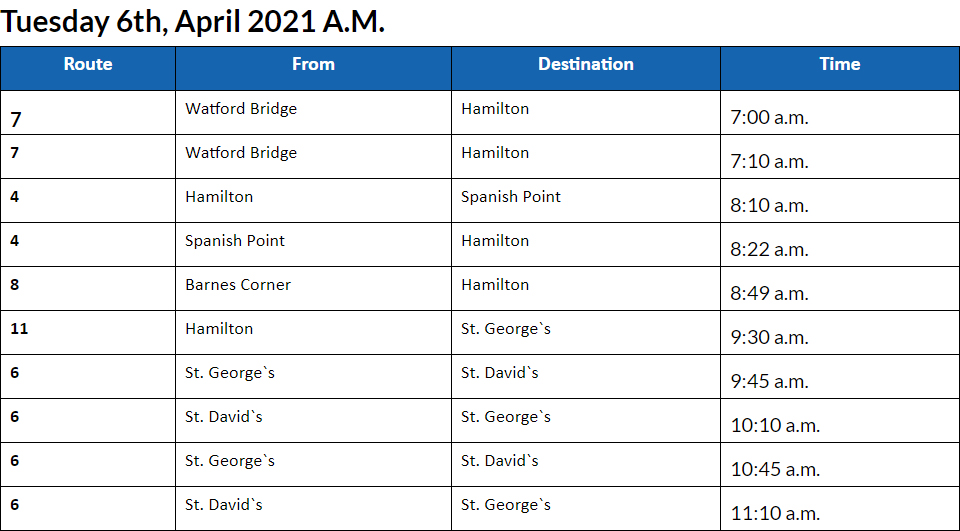This screenshot has width=960, height=531.
Task: Click the Spanish Point origin cell
Action: [x=235, y=241]
